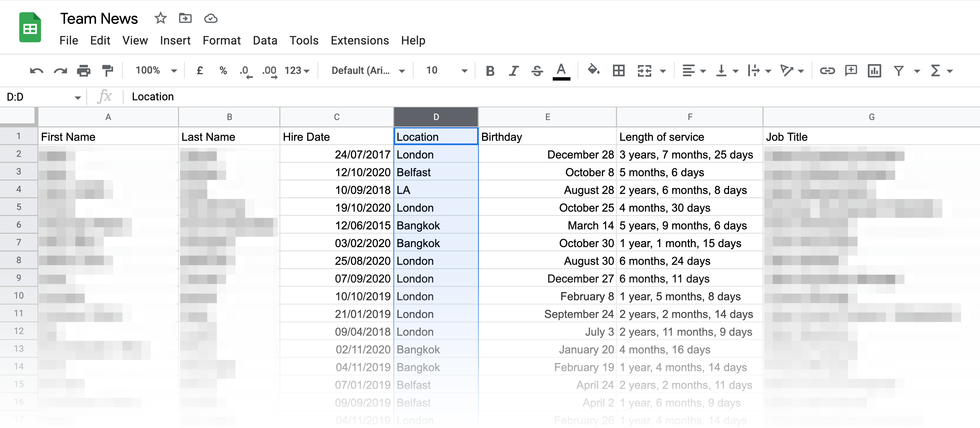Add a comment with comment icon
Image resolution: width=980 pixels, height=428 pixels.
coord(851,71)
